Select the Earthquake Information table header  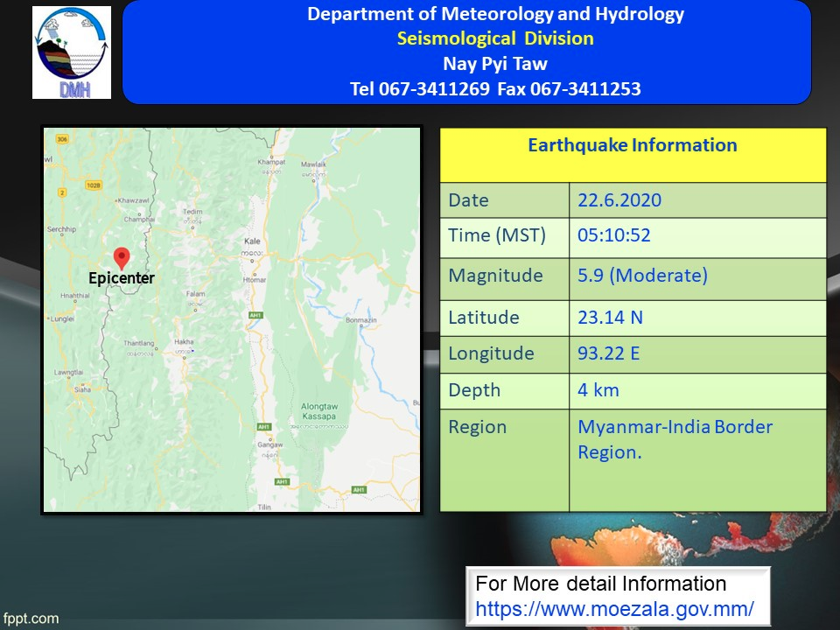pos(632,145)
